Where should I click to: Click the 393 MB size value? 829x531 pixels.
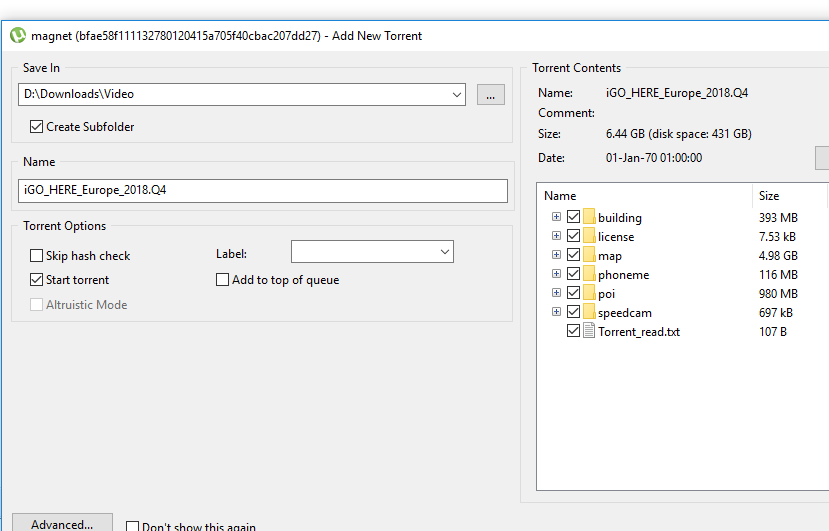coord(778,217)
